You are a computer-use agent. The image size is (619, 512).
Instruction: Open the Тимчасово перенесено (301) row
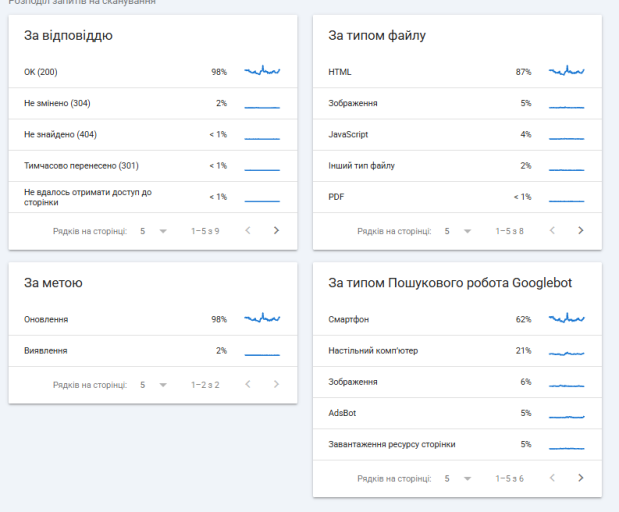pyautogui.click(x=153, y=166)
